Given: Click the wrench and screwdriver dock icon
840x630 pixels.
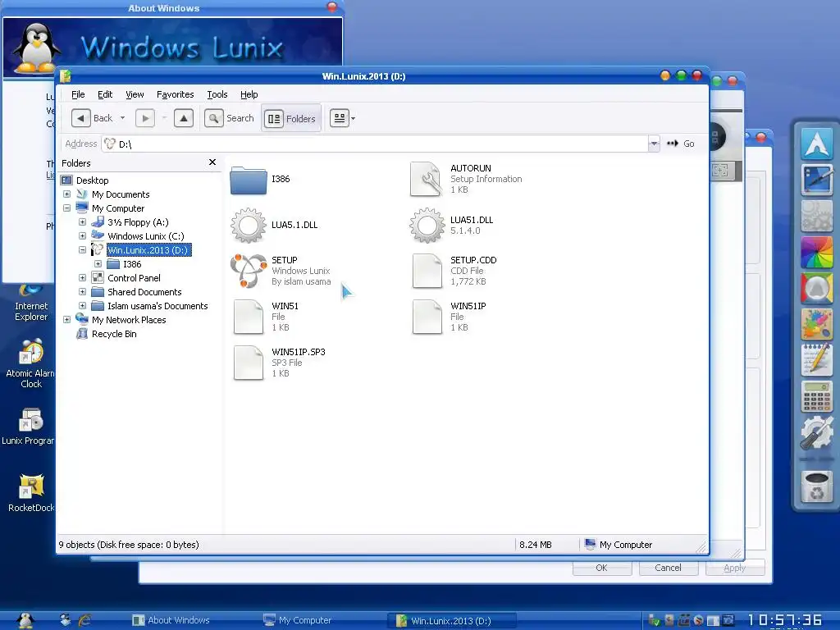Looking at the screenshot, I should pyautogui.click(x=816, y=433).
